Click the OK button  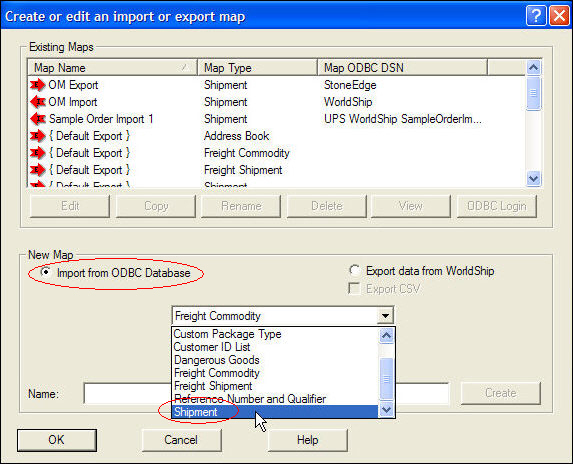click(x=57, y=440)
